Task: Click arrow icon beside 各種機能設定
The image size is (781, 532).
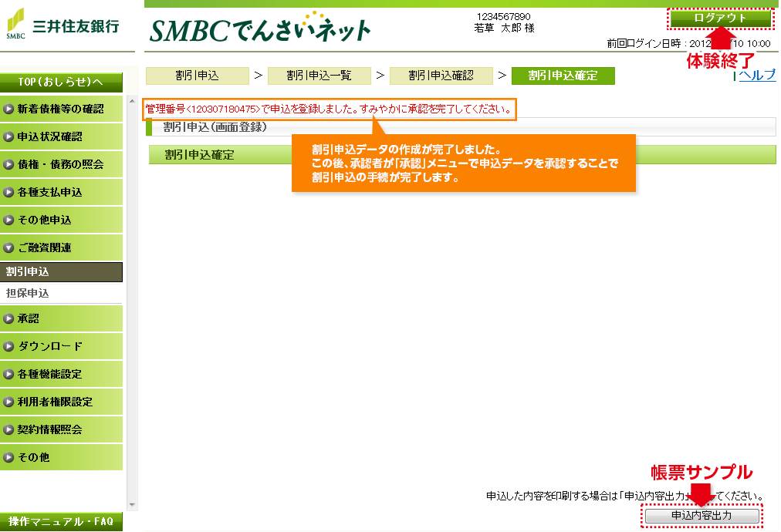Action: [8, 375]
